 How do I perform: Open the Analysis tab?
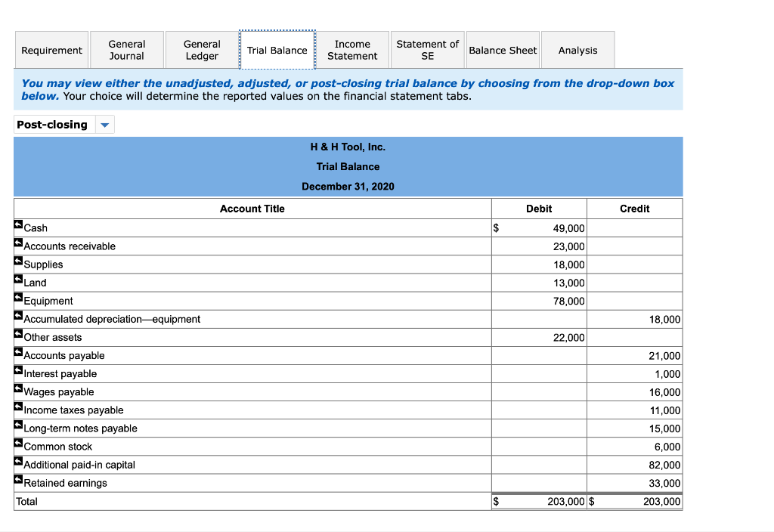[577, 49]
